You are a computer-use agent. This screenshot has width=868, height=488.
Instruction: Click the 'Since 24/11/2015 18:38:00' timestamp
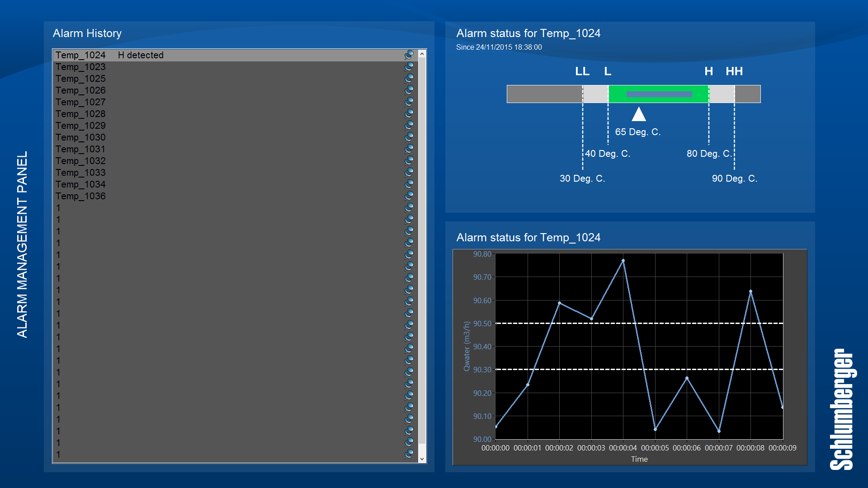499,47
